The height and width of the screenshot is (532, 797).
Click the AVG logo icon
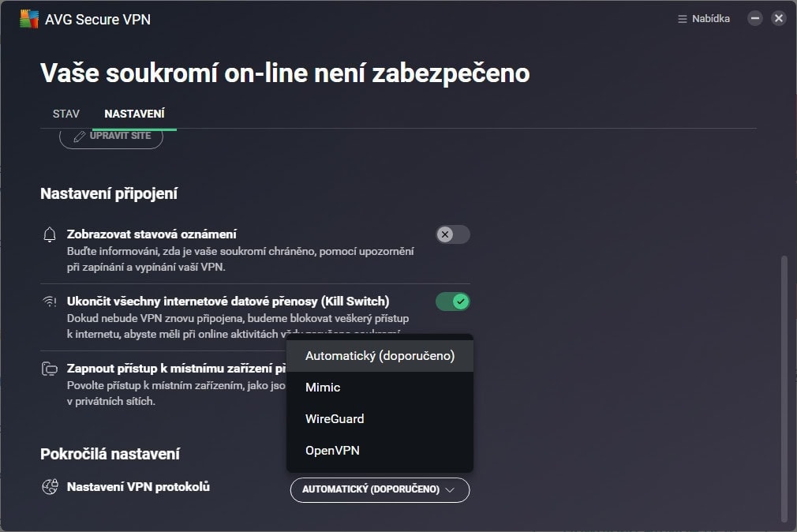(27, 19)
